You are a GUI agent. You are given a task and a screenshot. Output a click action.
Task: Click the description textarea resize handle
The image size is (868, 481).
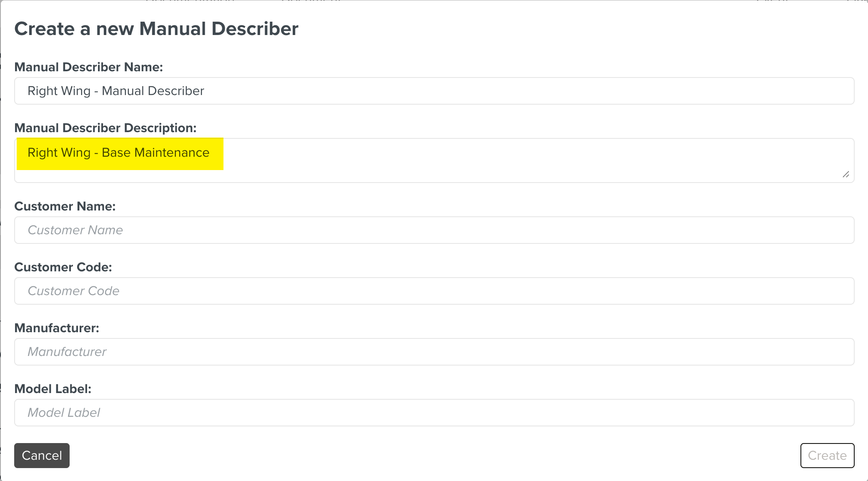[845, 175]
